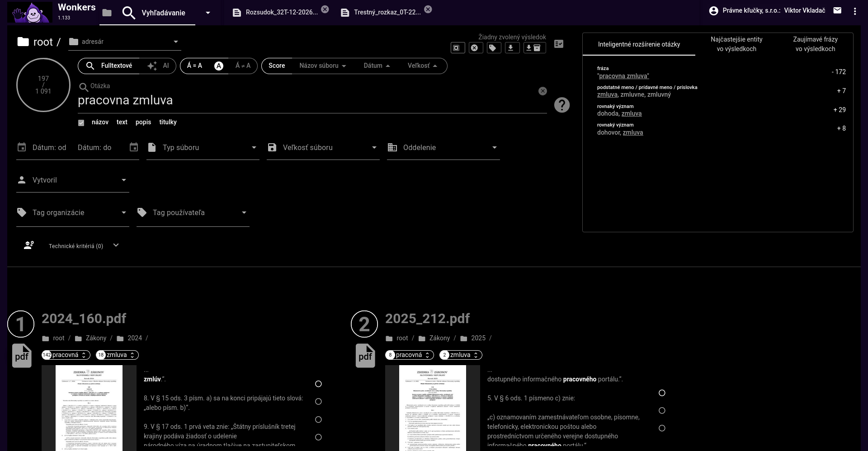Open the Vyhľadávanie tab dropdown arrow
Viewport: 868px width, 451px height.
(208, 13)
